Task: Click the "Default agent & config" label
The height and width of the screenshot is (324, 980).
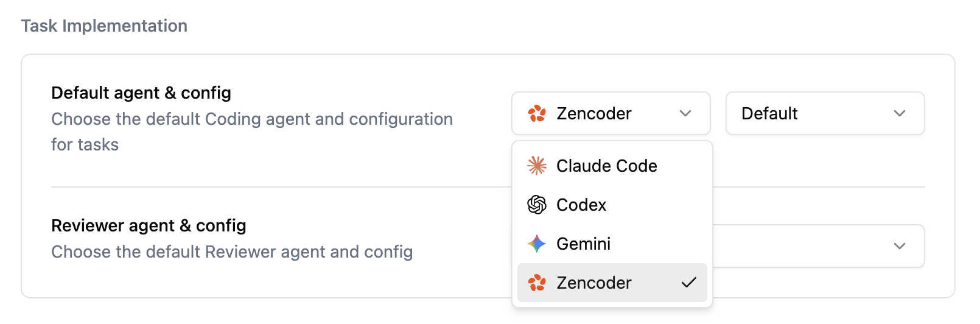Action: 141,93
